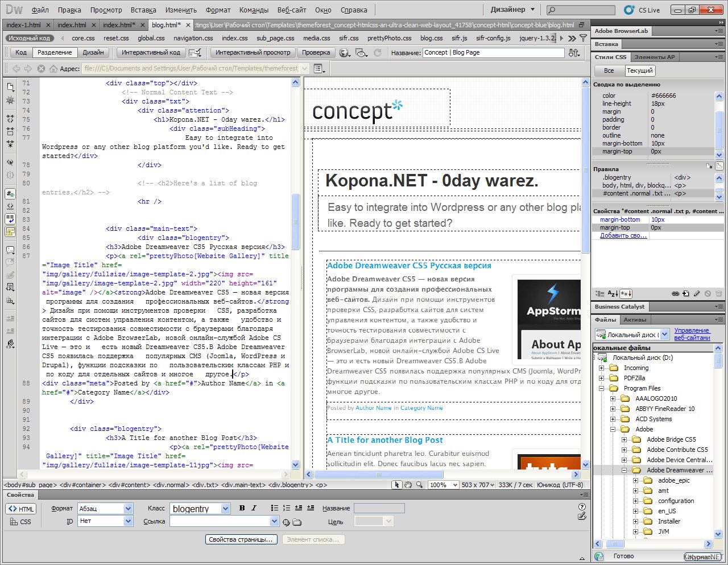Switch to Разделение split view
This screenshot has height=565, width=728.
[55, 52]
